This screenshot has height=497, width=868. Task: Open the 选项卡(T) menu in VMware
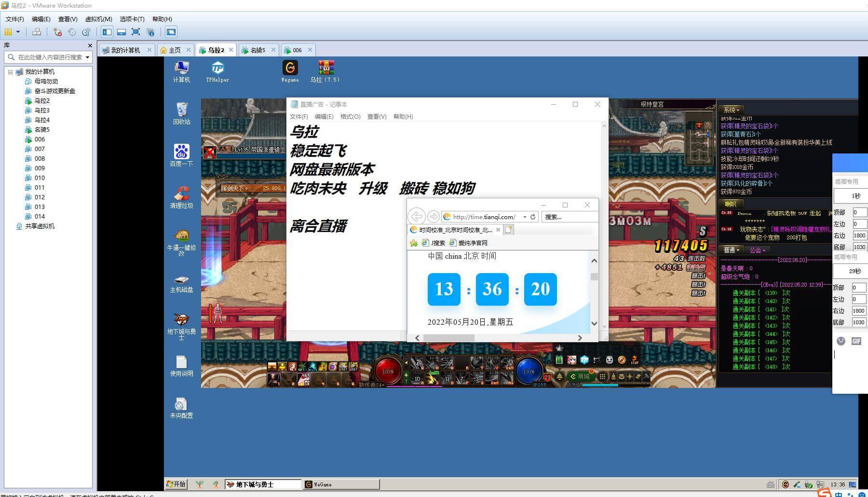[132, 19]
